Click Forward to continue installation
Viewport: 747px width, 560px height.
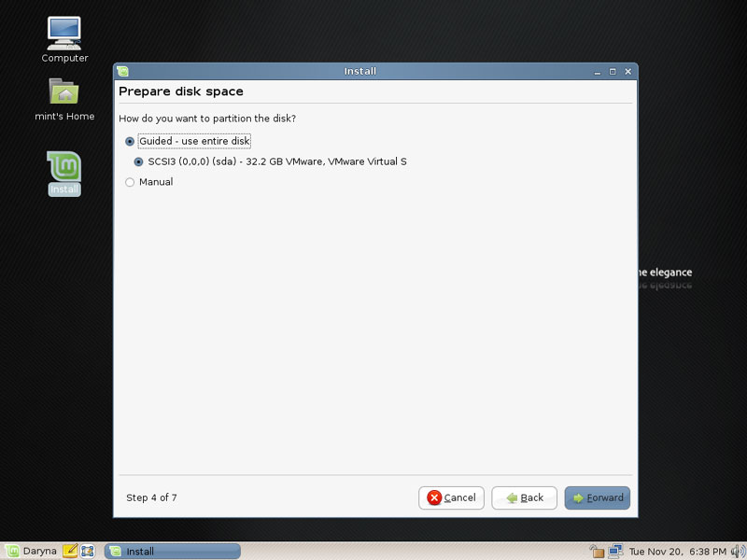tap(597, 497)
